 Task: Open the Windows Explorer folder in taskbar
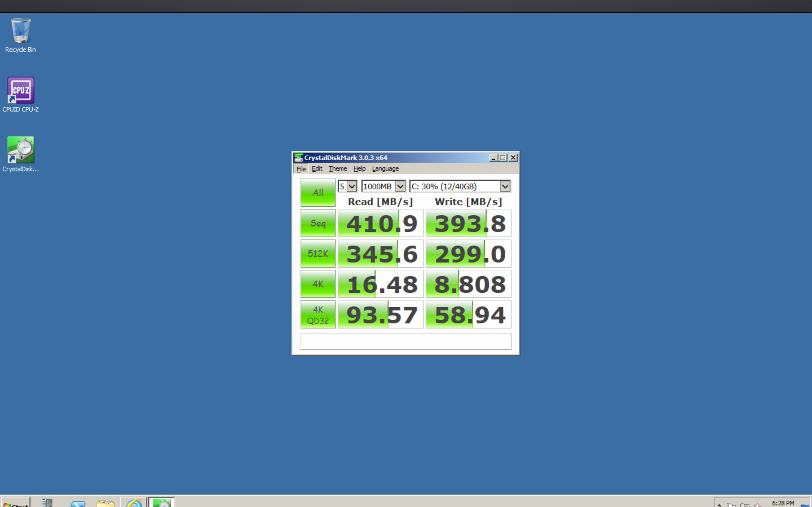coord(105,503)
